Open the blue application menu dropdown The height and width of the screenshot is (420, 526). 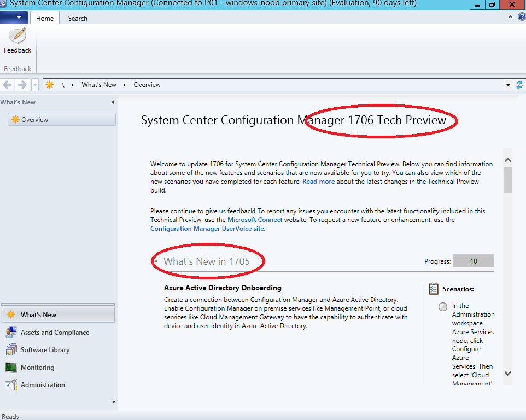coord(13,18)
